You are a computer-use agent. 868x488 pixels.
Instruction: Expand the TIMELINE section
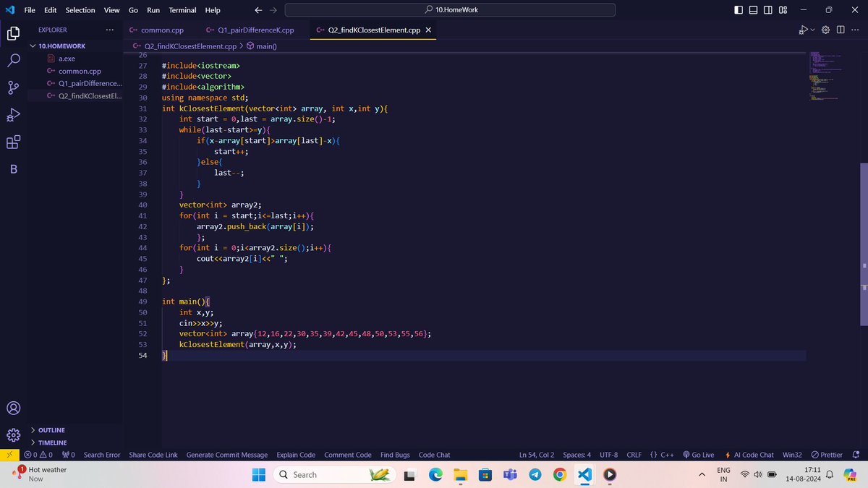pos(52,442)
